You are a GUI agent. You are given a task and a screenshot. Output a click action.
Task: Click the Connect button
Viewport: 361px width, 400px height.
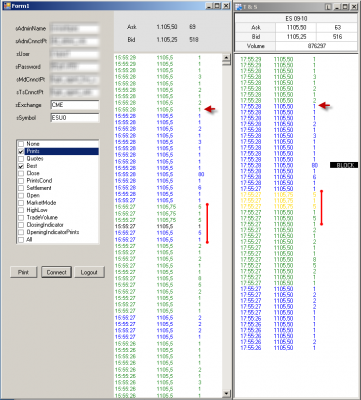tap(56, 272)
